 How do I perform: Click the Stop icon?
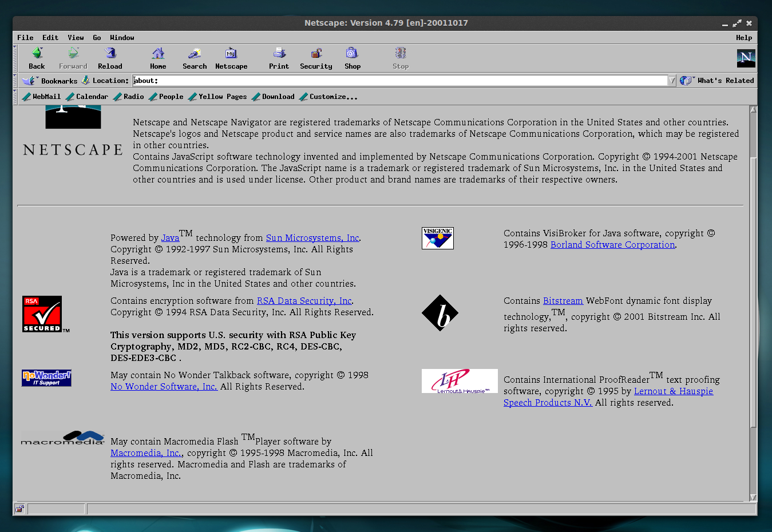(x=400, y=57)
